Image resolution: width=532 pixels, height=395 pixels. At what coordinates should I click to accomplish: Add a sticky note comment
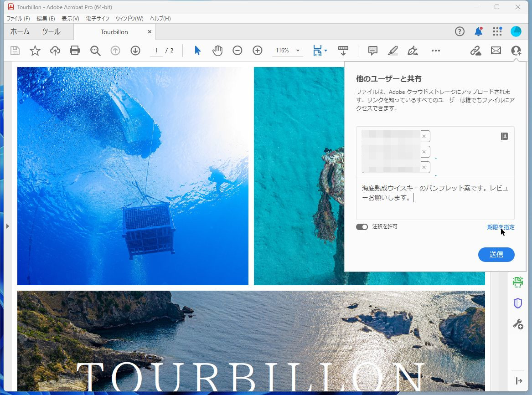(372, 50)
